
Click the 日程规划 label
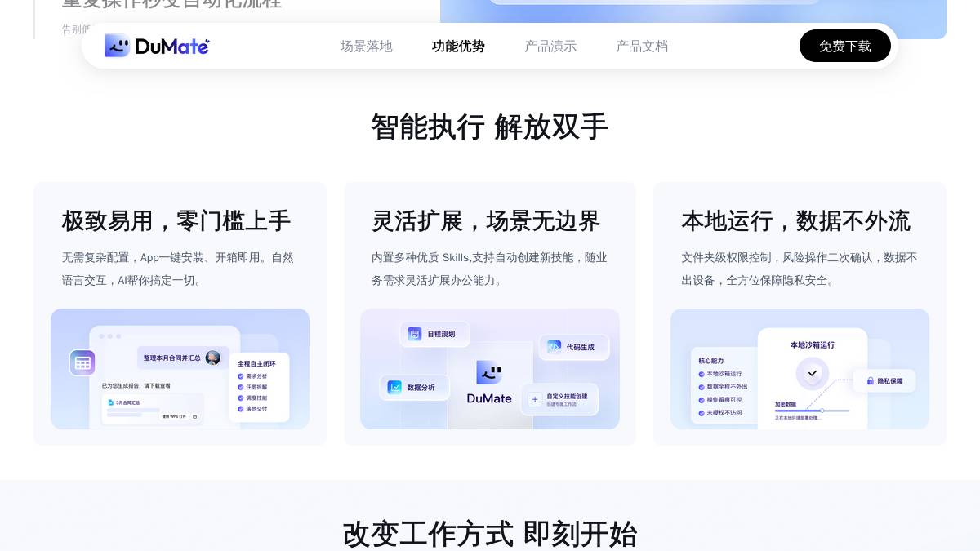(x=441, y=334)
